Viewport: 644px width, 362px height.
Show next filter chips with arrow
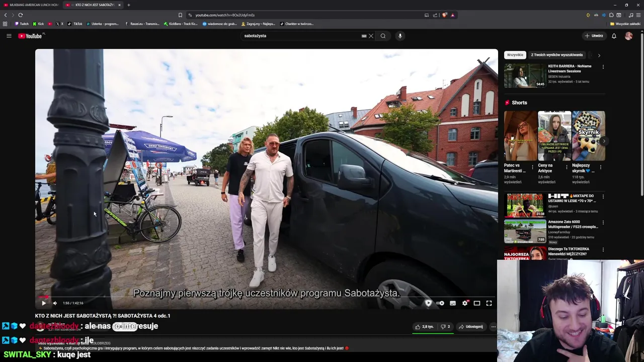point(599,55)
